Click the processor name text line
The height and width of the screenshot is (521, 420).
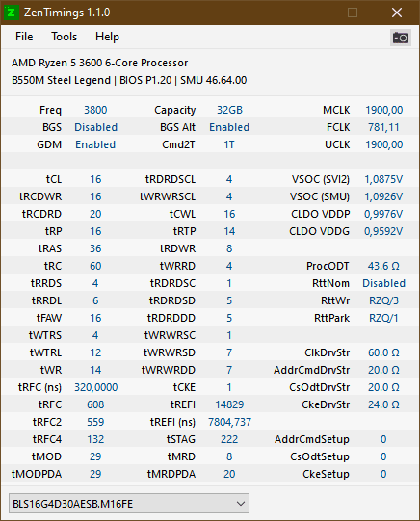(99, 63)
